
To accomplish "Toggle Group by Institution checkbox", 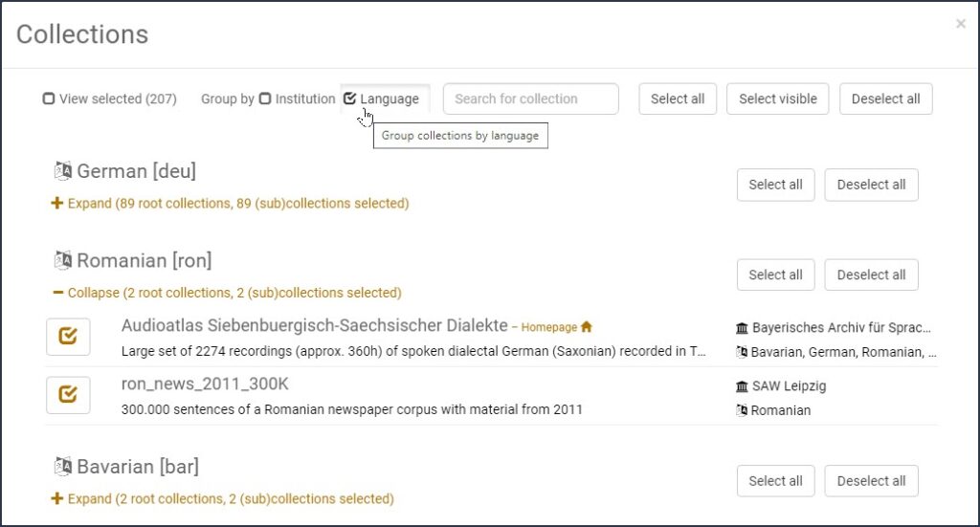I will [265, 99].
